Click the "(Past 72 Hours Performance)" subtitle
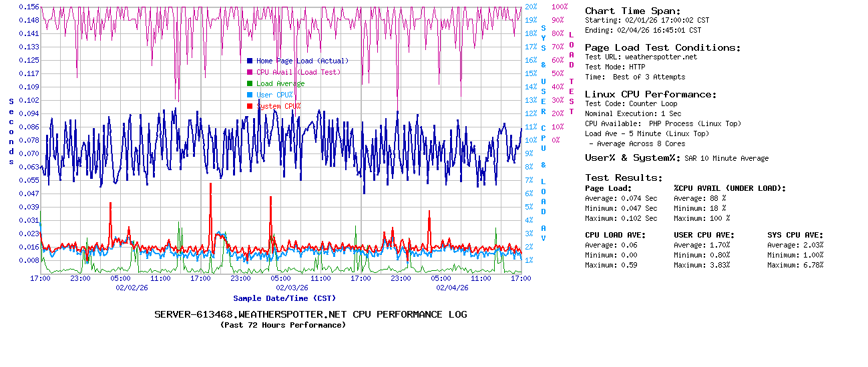Image resolution: width=868 pixels, height=367 pixels. click(x=283, y=325)
